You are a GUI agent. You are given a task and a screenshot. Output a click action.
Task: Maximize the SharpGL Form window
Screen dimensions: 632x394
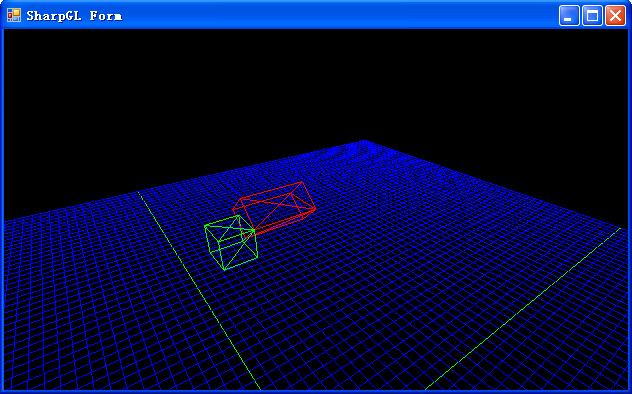coord(592,16)
